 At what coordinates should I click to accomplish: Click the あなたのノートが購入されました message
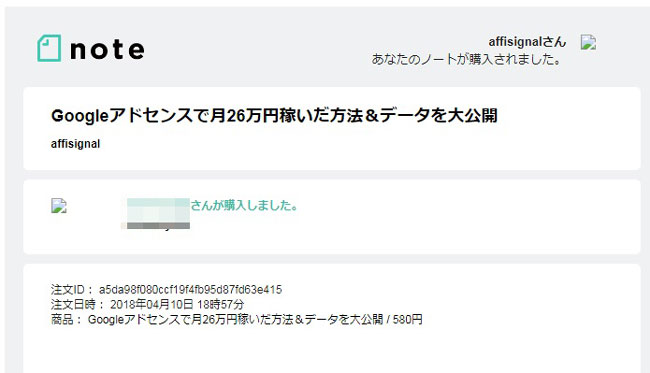tap(466, 59)
